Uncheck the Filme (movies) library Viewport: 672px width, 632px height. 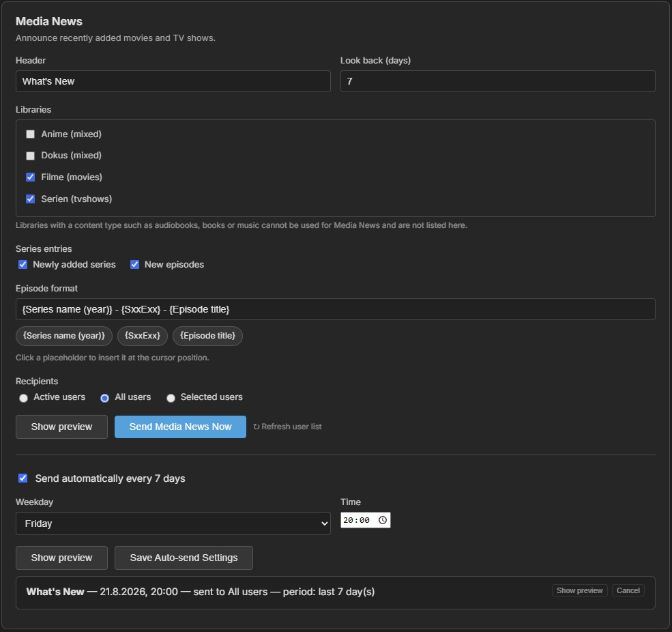pos(31,177)
